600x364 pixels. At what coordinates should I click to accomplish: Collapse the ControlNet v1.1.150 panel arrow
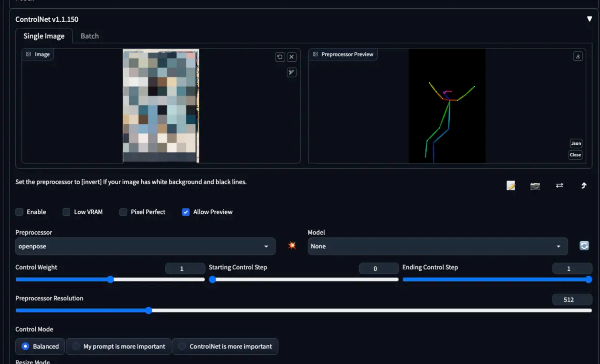click(x=589, y=19)
